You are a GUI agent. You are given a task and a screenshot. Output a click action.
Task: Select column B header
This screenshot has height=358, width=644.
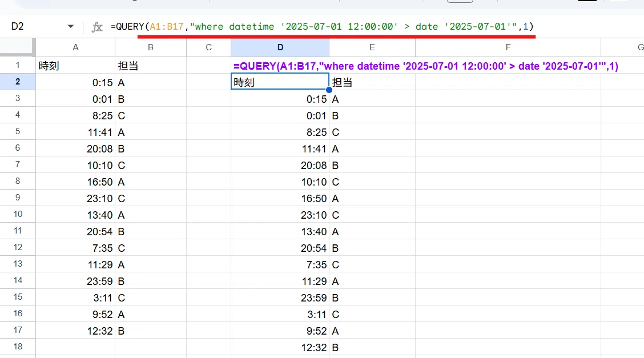pos(151,47)
